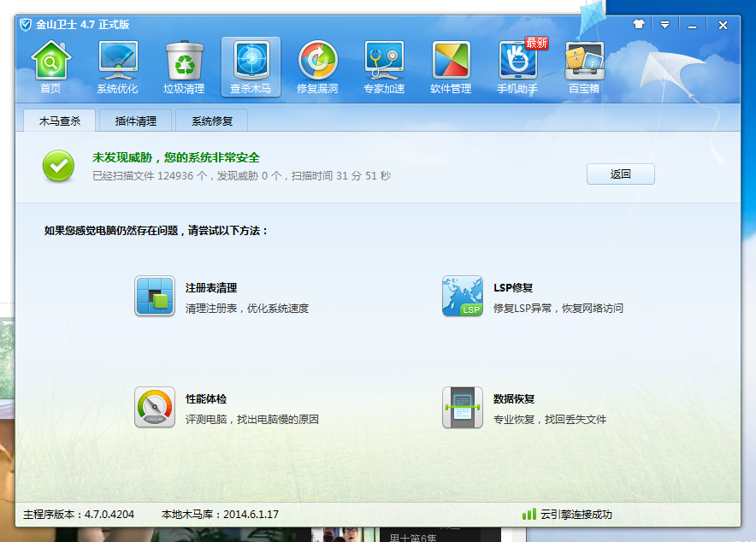Switch to 插件清理 tab

(135, 121)
